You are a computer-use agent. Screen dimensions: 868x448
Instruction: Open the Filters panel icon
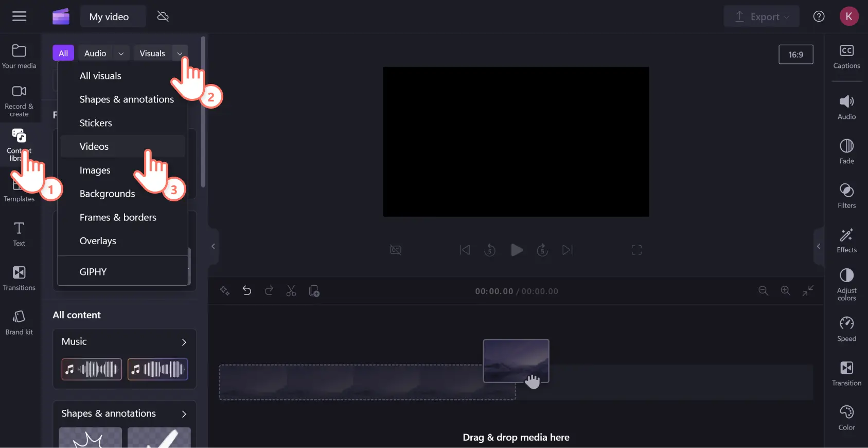point(846,196)
